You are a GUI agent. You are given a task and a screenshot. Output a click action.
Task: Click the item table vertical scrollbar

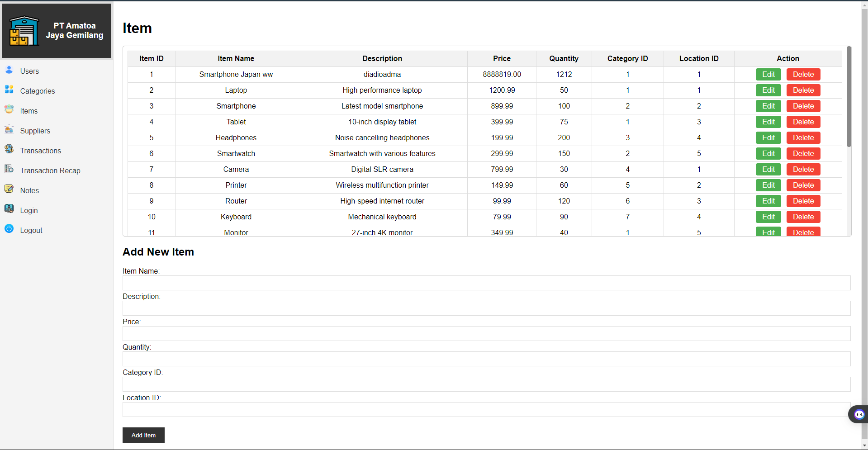point(849,97)
